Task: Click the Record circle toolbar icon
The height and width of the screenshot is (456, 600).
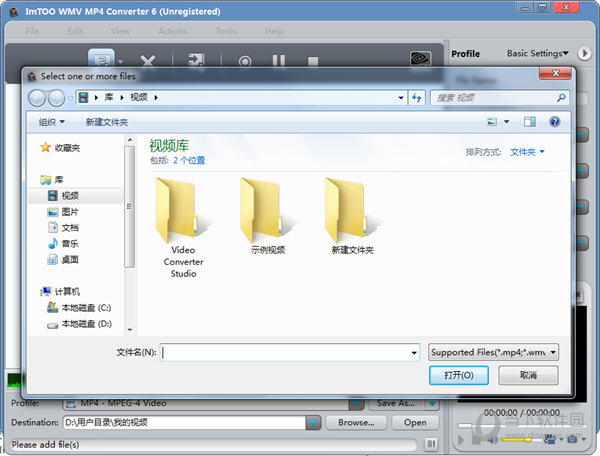Action: pyautogui.click(x=245, y=61)
